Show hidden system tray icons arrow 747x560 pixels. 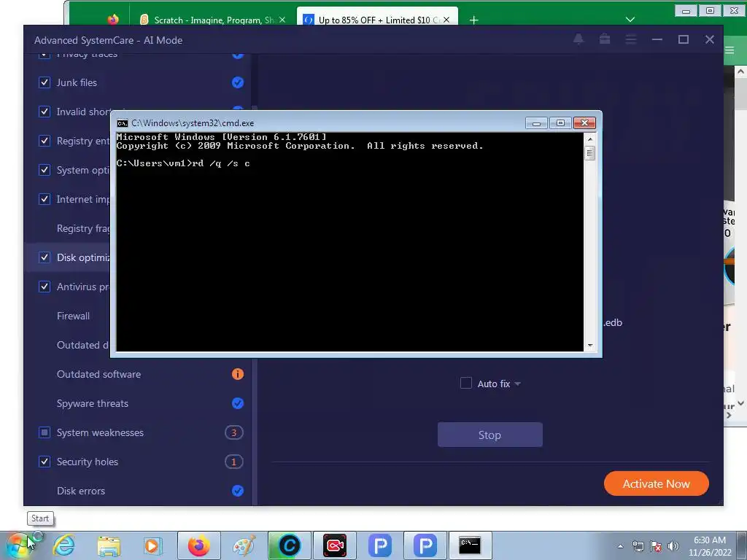pos(620,546)
